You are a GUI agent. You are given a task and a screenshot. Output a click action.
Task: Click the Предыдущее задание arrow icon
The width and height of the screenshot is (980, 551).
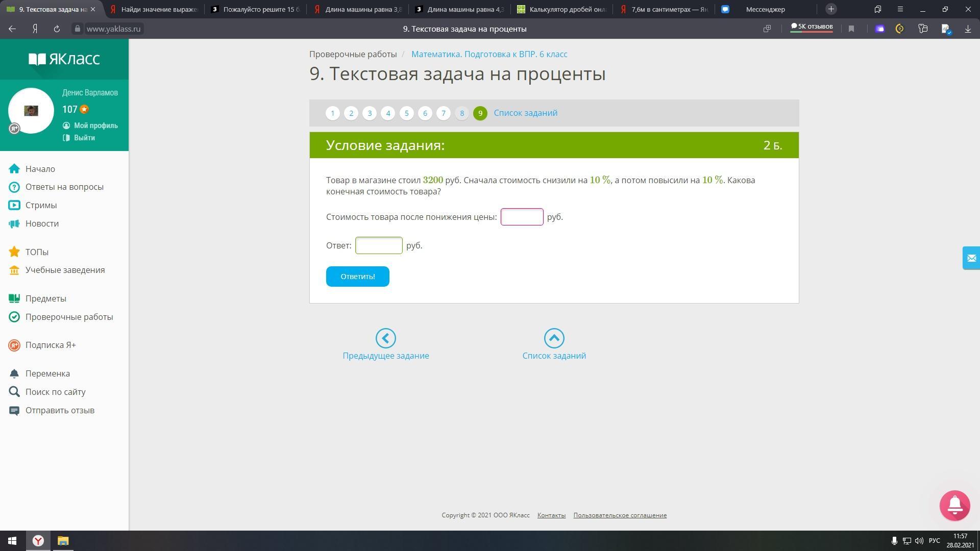[x=386, y=338]
